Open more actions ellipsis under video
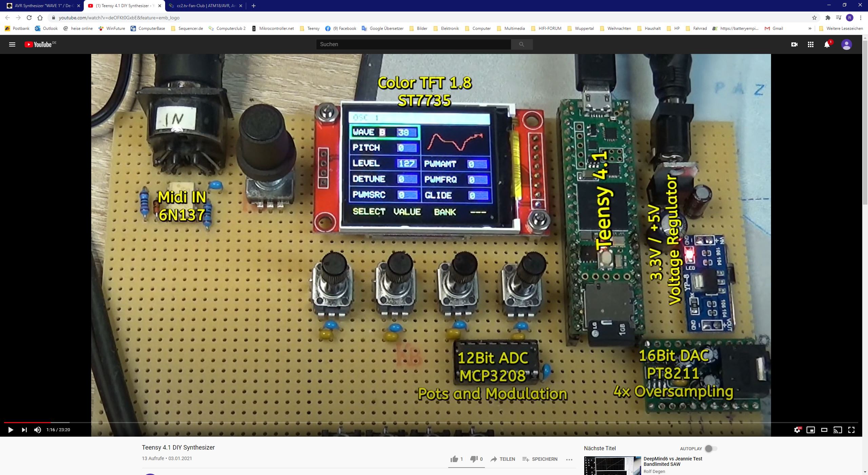The width and height of the screenshot is (868, 475). (569, 459)
